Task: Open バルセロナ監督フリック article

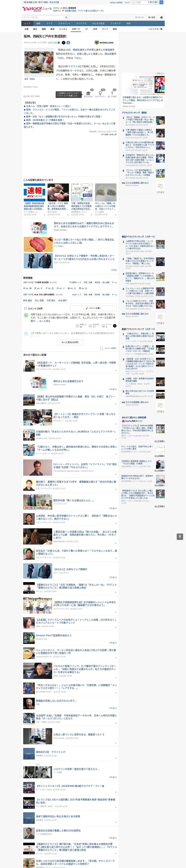Action: [85, 669]
